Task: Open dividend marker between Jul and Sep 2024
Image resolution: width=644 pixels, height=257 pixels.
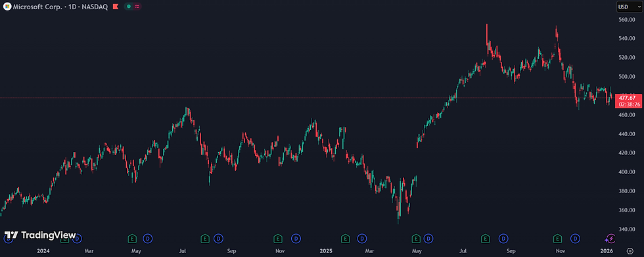Action: click(218, 238)
